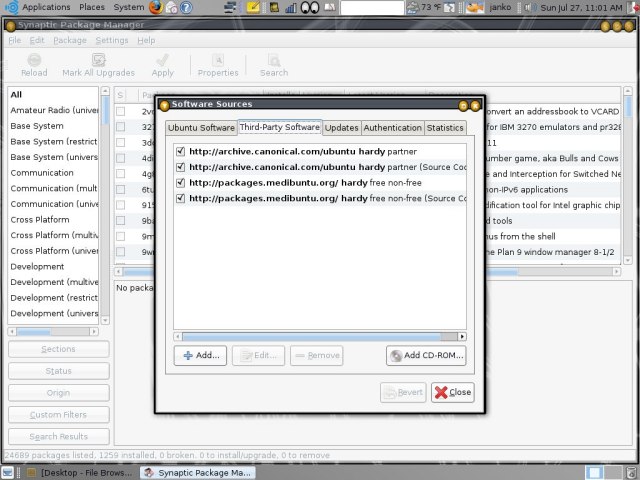The image size is (640, 480).
Task: Click package list scroll-down arrow
Action: (x=628, y=260)
